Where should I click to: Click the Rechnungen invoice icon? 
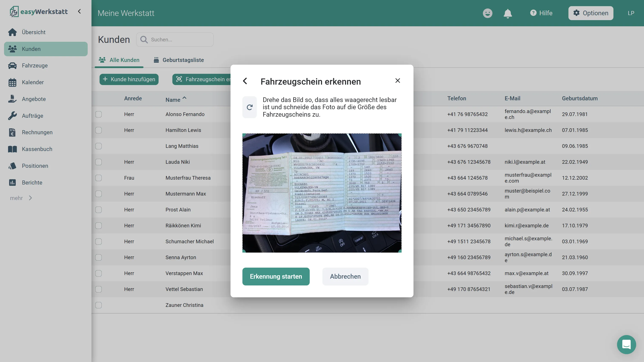(x=12, y=132)
